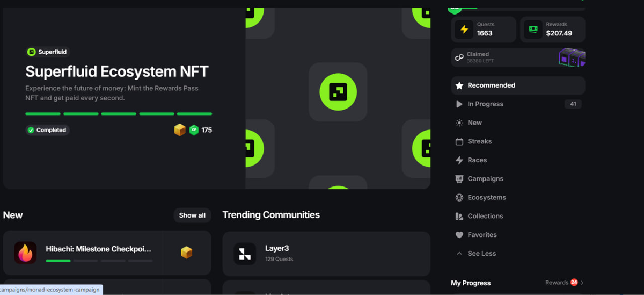Click the Races lightning icon
The image size is (644, 295).
point(459,160)
